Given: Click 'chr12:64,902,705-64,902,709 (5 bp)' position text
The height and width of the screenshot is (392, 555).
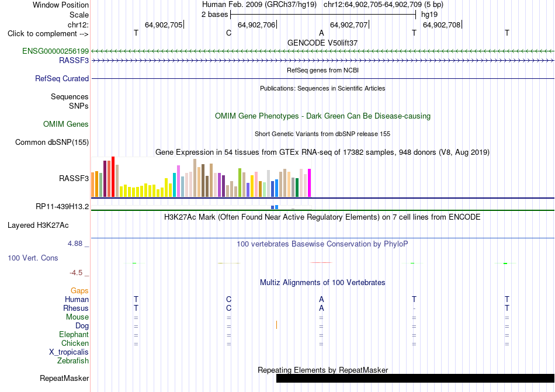Looking at the screenshot, I should point(383,5).
